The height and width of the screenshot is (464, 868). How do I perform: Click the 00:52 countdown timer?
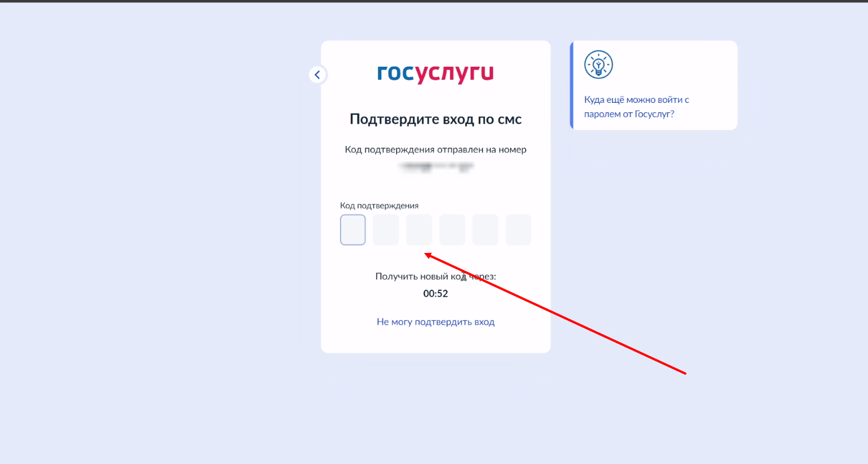point(435,294)
